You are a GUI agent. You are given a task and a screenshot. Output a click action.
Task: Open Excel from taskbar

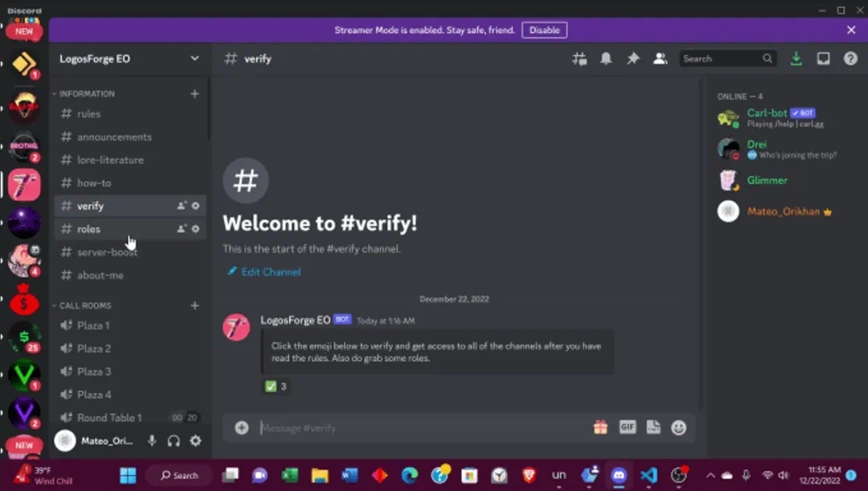click(289, 476)
